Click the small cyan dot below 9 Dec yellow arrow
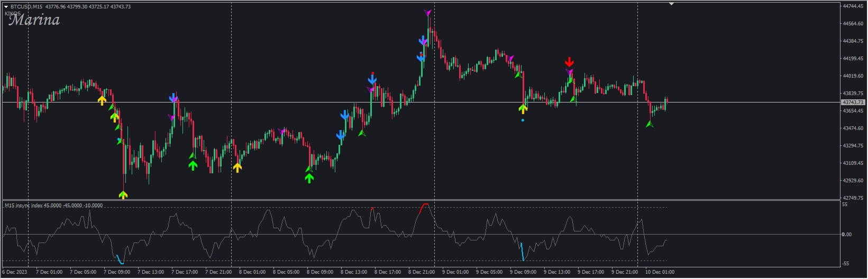This screenshot has width=868, height=279. pos(523,120)
